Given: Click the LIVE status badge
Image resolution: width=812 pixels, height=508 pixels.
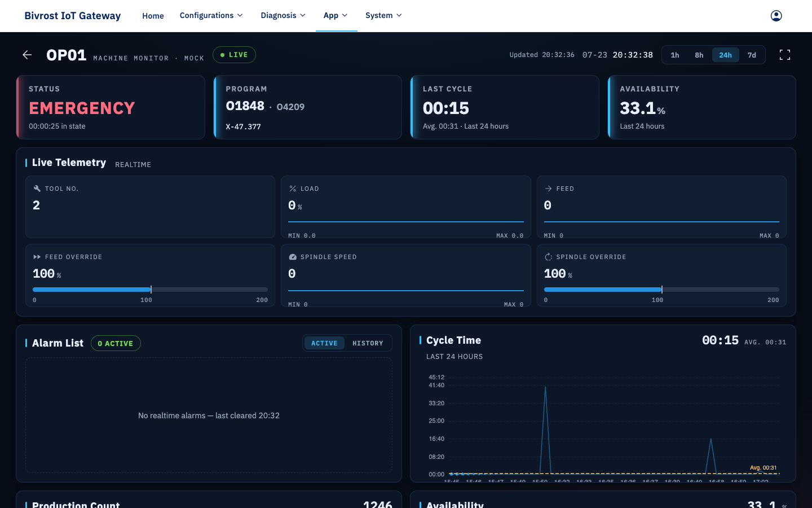Looking at the screenshot, I should coord(234,55).
